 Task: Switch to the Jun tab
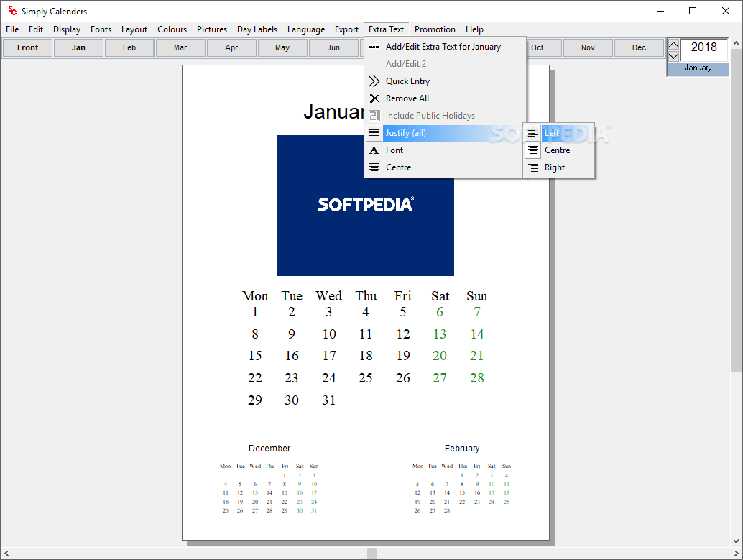point(333,47)
